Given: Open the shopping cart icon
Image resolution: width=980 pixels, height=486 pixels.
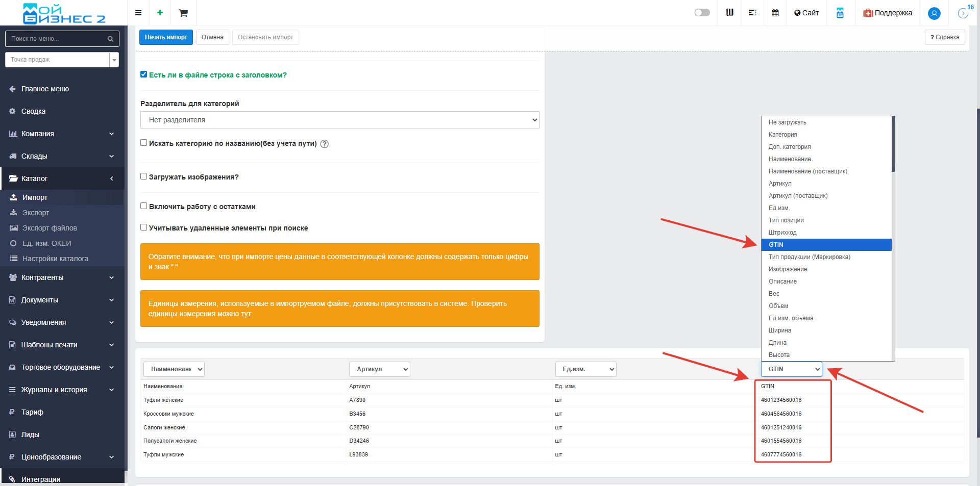Looking at the screenshot, I should click(x=183, y=13).
